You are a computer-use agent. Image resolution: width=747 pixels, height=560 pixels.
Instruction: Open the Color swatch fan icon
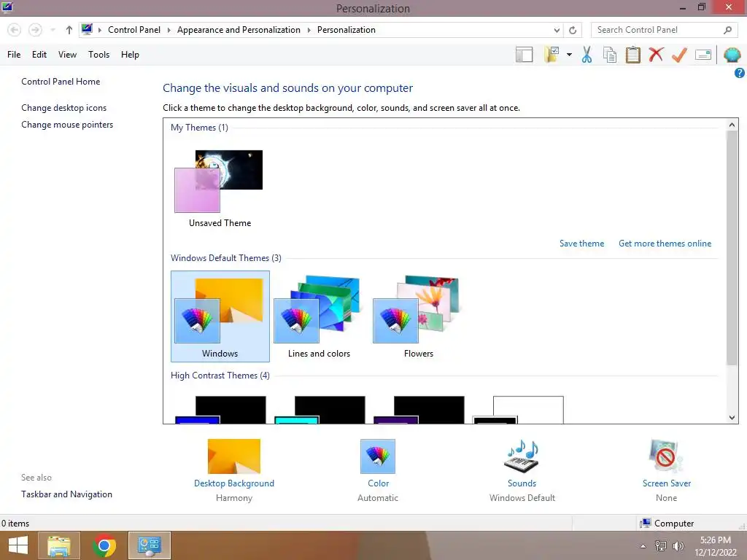[378, 456]
